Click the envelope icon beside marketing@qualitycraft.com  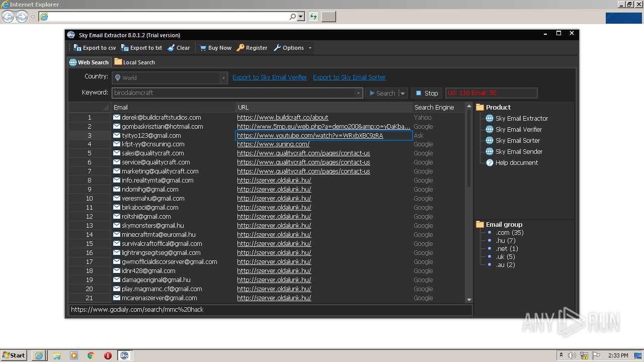(117, 171)
